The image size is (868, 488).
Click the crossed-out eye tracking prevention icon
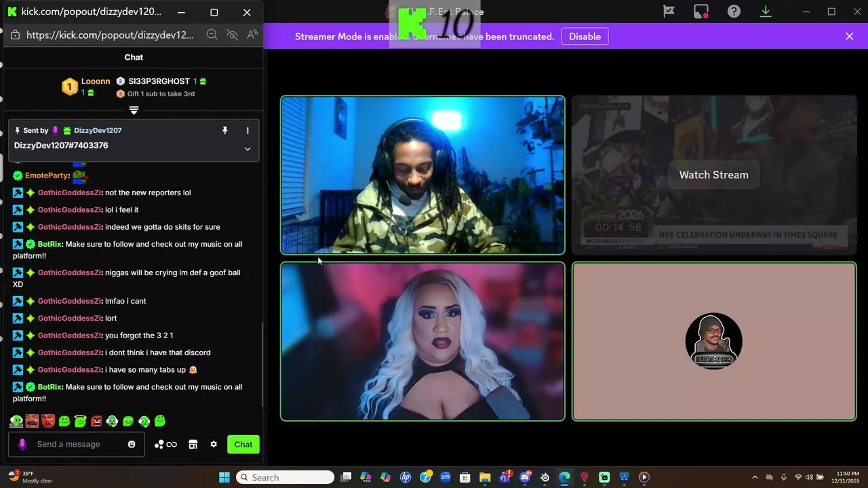coord(232,35)
